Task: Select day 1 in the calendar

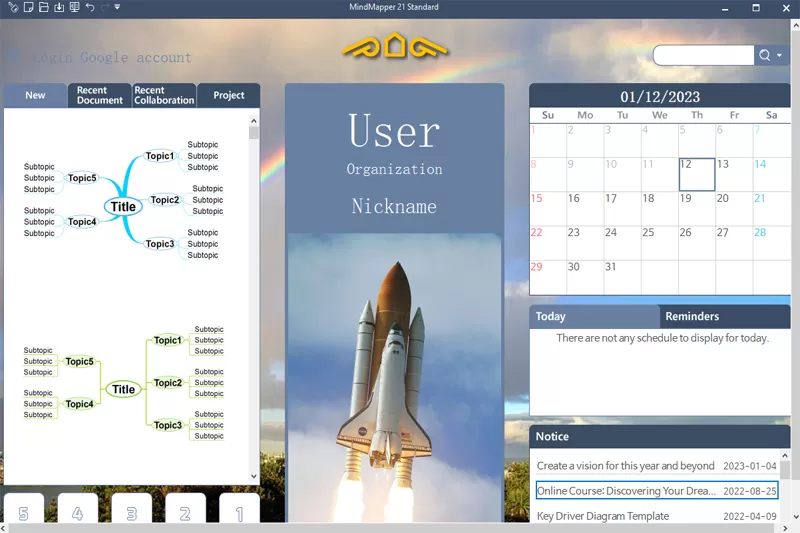Action: 548,140
